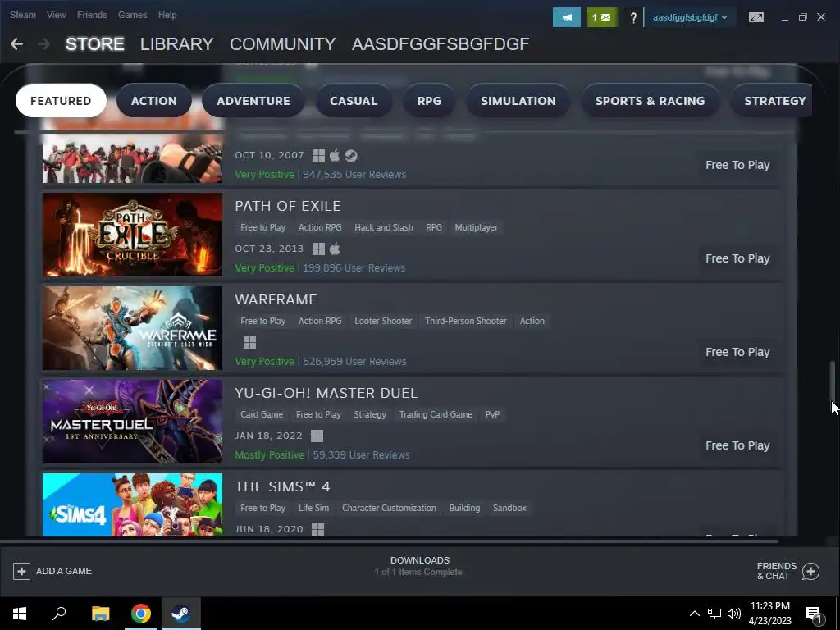Select the RPG category pill
This screenshot has width=840, height=630.
(x=429, y=101)
